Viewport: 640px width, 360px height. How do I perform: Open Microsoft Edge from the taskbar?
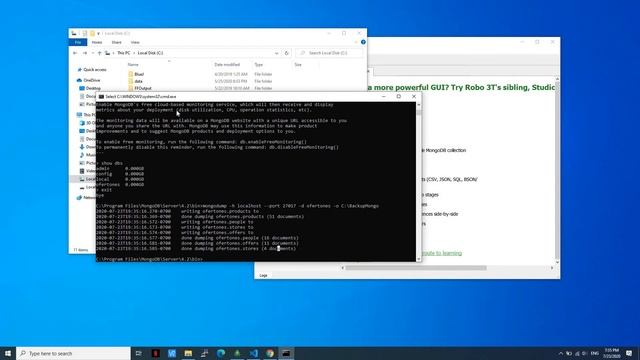click(221, 353)
